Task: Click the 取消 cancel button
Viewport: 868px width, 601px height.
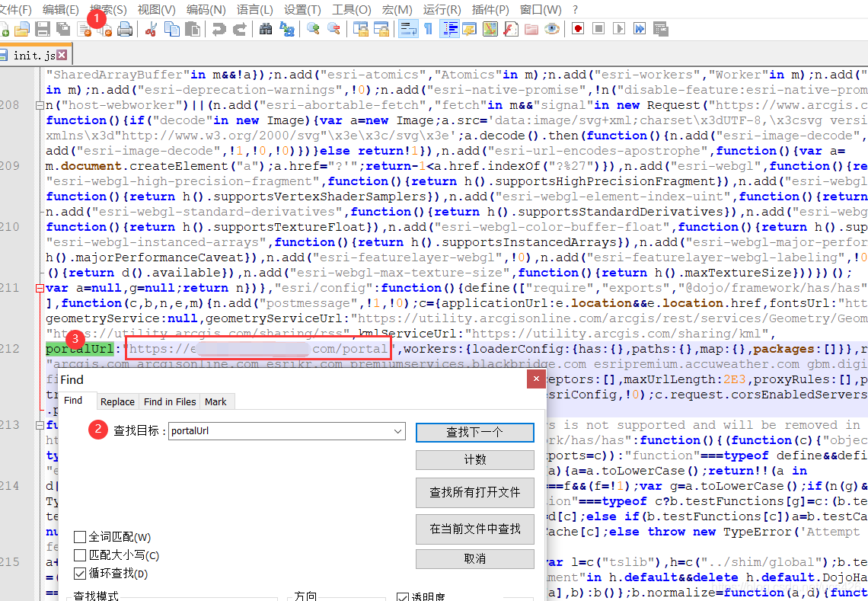Action: click(x=475, y=559)
